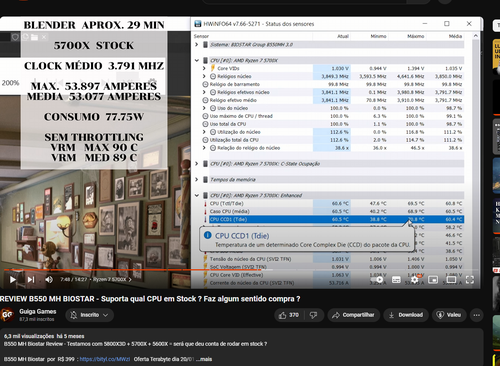Click the Compartilhar share button
The height and width of the screenshot is (366, 500).
point(354,315)
